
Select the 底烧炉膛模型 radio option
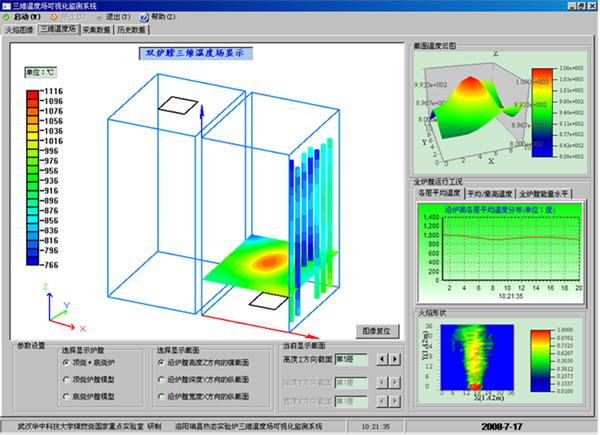pyautogui.click(x=65, y=397)
